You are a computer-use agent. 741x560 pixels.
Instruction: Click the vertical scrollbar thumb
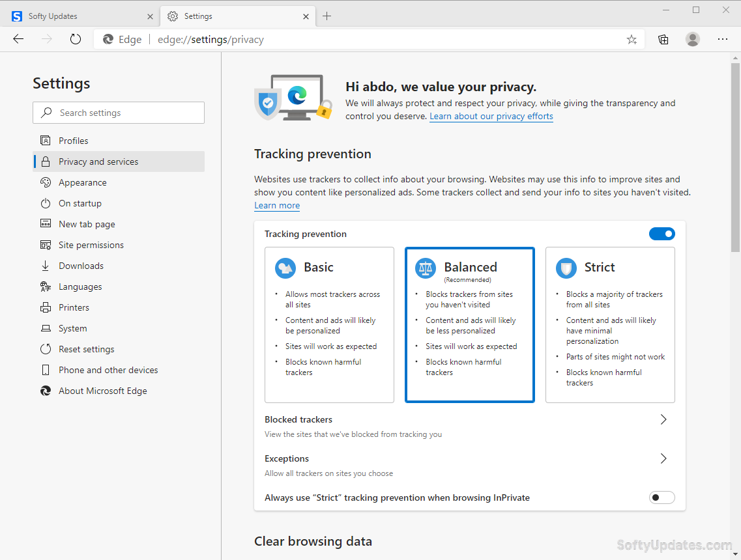[735, 157]
